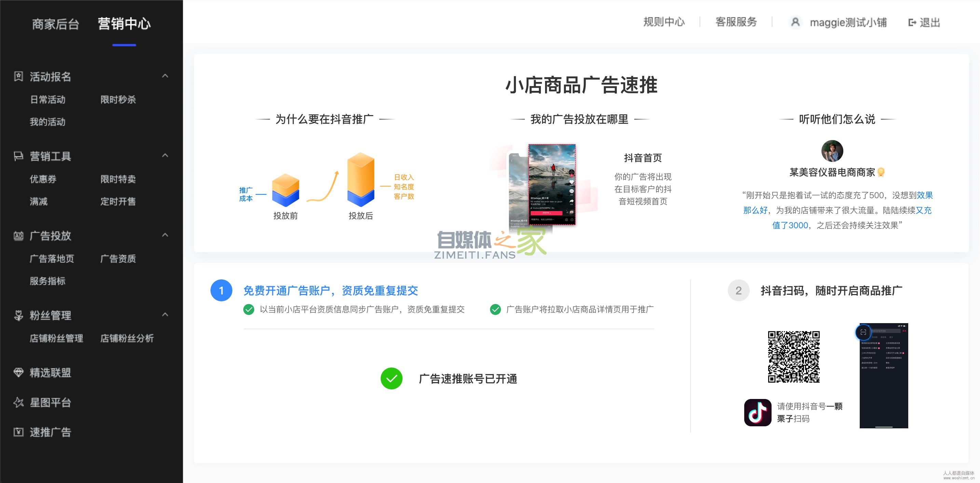Click the Douyin QR code image

point(793,357)
